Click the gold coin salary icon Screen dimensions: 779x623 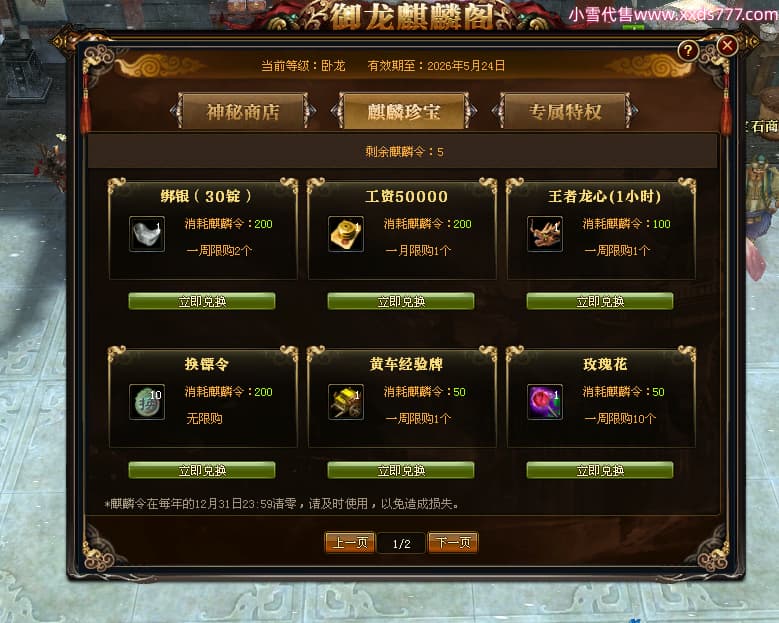click(346, 234)
